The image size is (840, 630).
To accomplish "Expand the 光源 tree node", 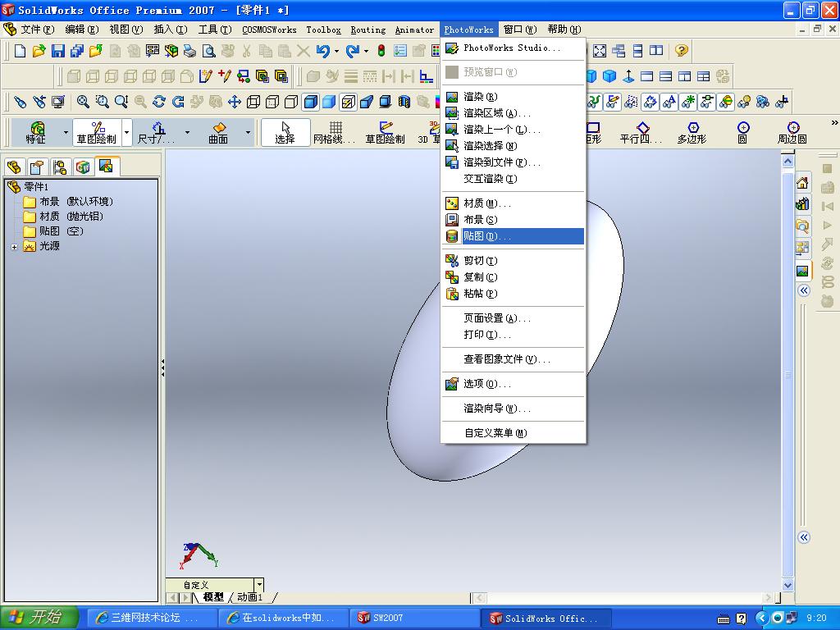I will (15, 247).
